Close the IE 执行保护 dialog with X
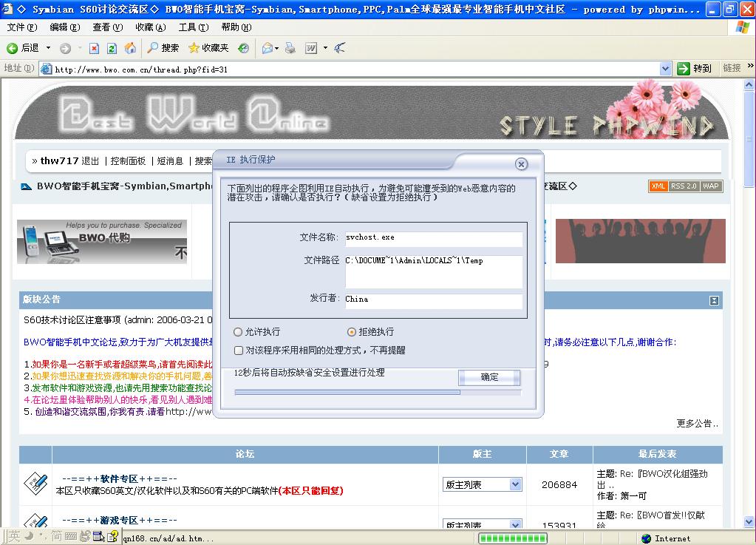 [x=521, y=164]
